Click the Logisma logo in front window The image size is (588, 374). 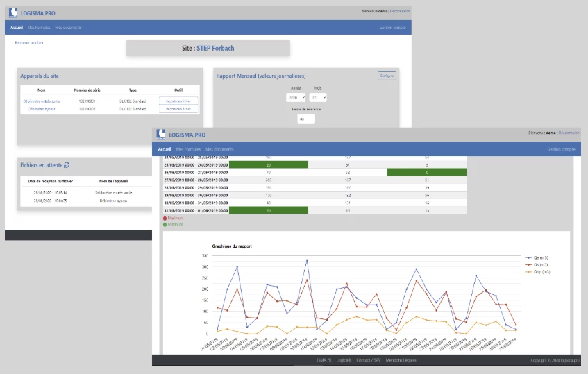162,134
